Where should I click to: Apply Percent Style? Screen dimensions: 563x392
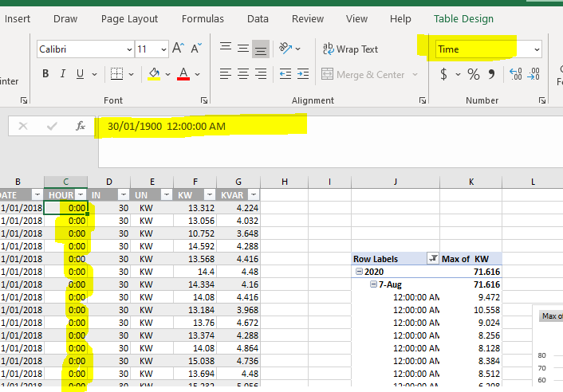point(473,74)
